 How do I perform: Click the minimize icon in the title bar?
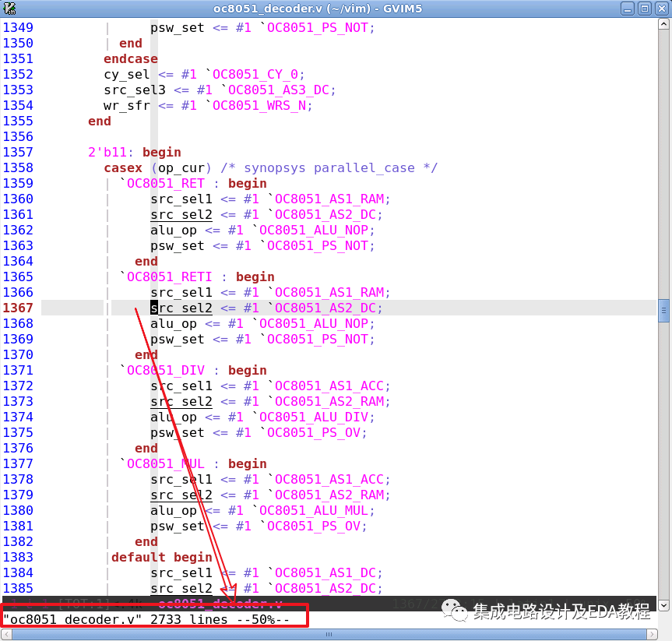coord(628,9)
